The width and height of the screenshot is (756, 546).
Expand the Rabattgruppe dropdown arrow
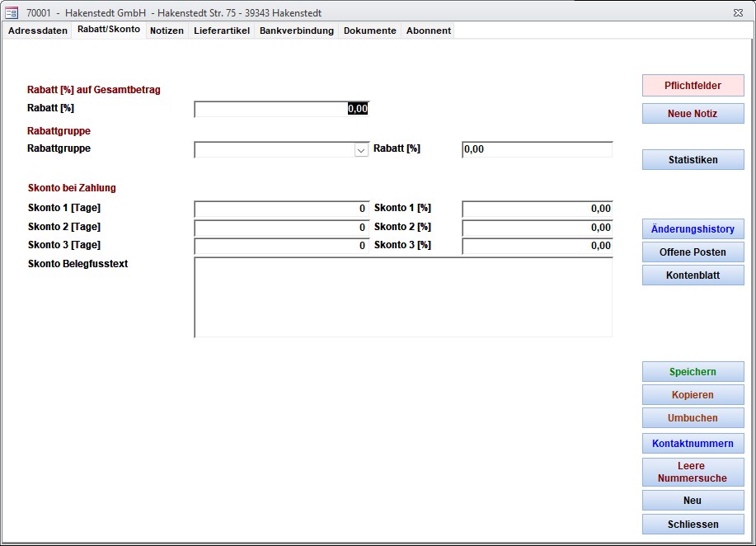[x=360, y=150]
